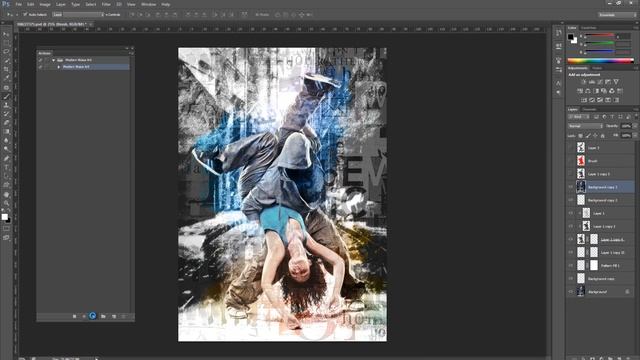The width and height of the screenshot is (640, 360).
Task: Switch to the Channels tab
Action: point(589,109)
